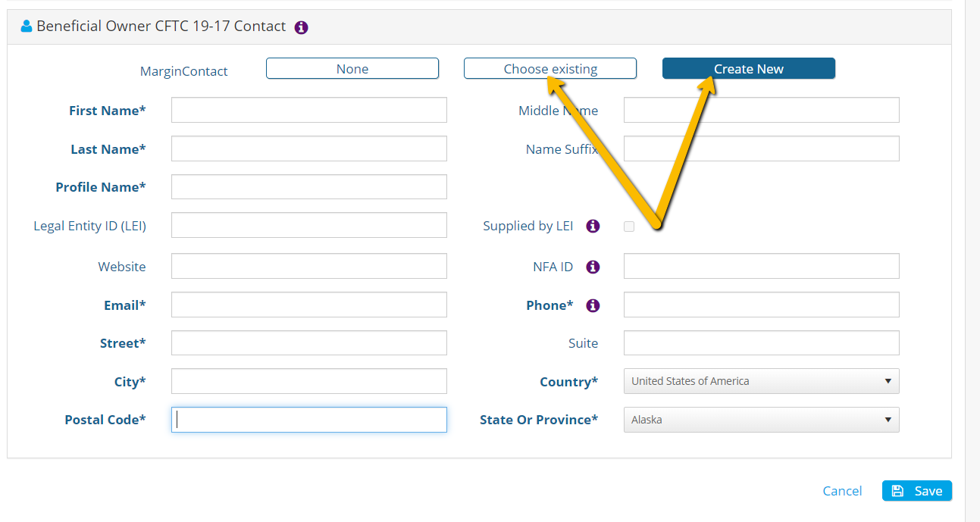
Task: Select the Create New contact option
Action: click(x=749, y=68)
